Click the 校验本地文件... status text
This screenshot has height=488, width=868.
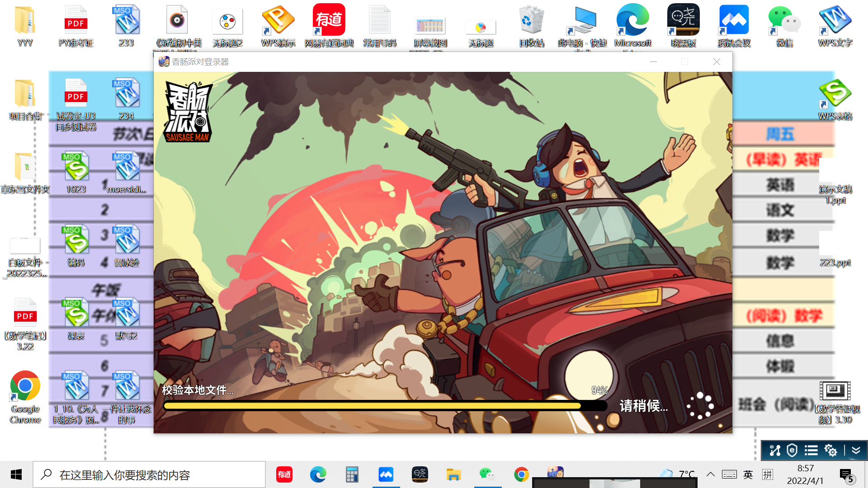click(198, 389)
